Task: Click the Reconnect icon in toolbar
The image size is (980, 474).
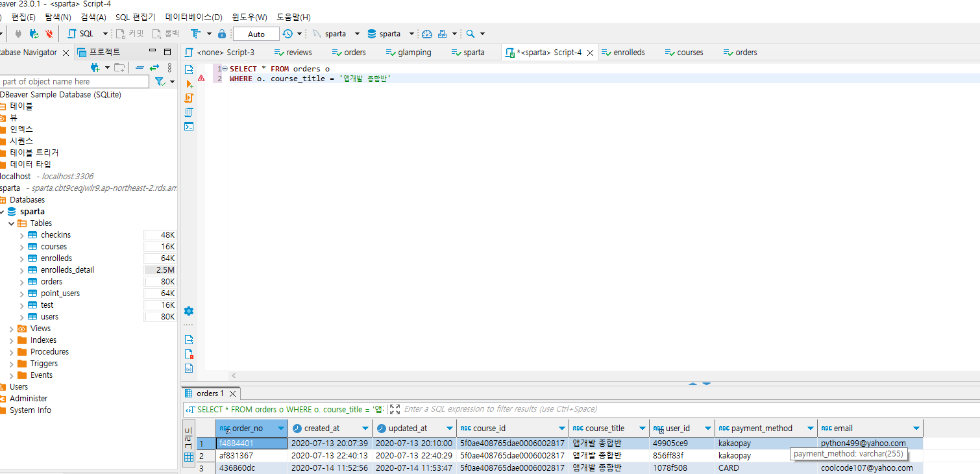Action: [x=34, y=34]
